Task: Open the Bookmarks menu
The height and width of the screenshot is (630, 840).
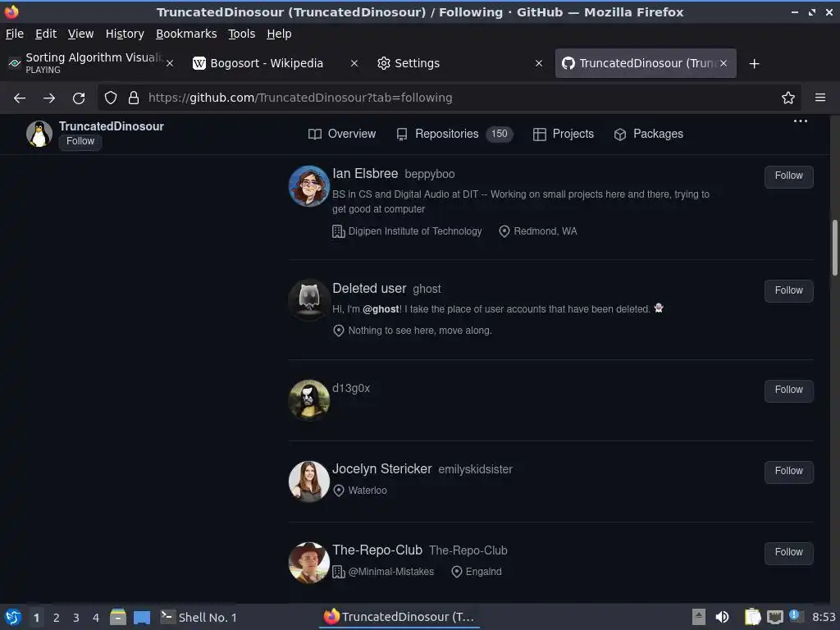Action: tap(186, 34)
